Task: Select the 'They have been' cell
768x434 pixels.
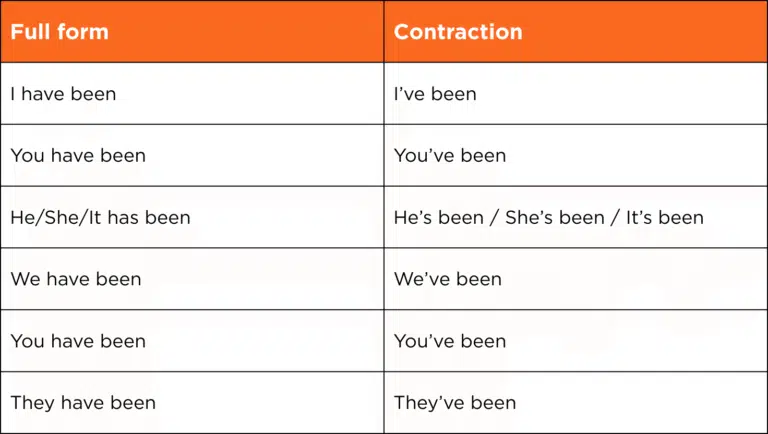Action: tap(83, 403)
